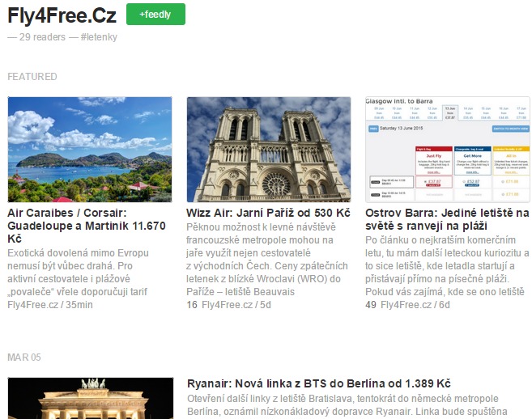Open the Notre-Dame cathedral thumbnail
The image size is (532, 419).
269,150
